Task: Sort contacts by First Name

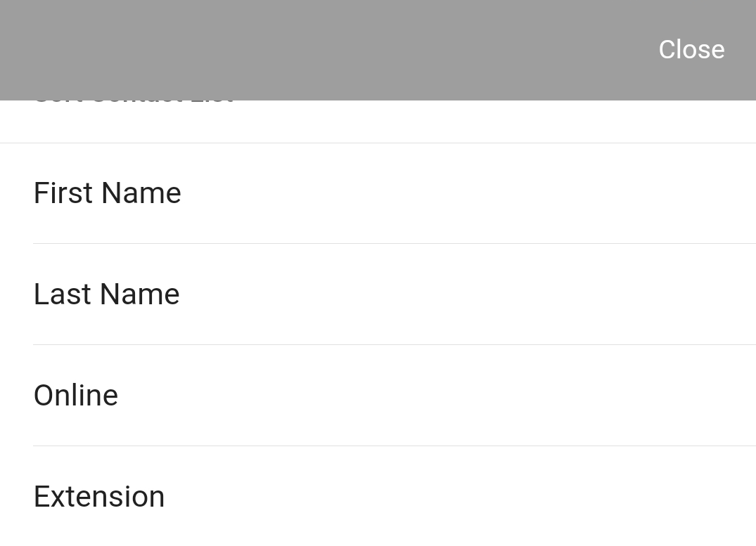Action: (x=378, y=193)
